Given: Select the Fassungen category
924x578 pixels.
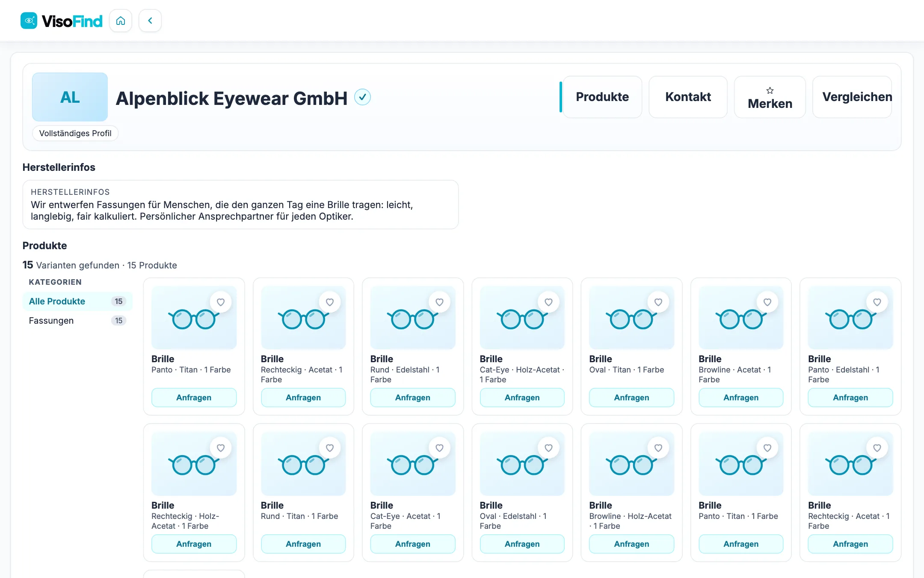Looking at the screenshot, I should coord(77,321).
